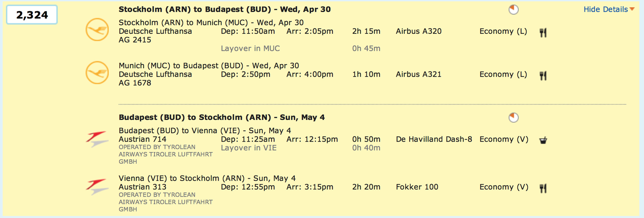The height and width of the screenshot is (218, 644).
Task: Click the Austrian logo beside Austrian 313
Action: click(97, 187)
